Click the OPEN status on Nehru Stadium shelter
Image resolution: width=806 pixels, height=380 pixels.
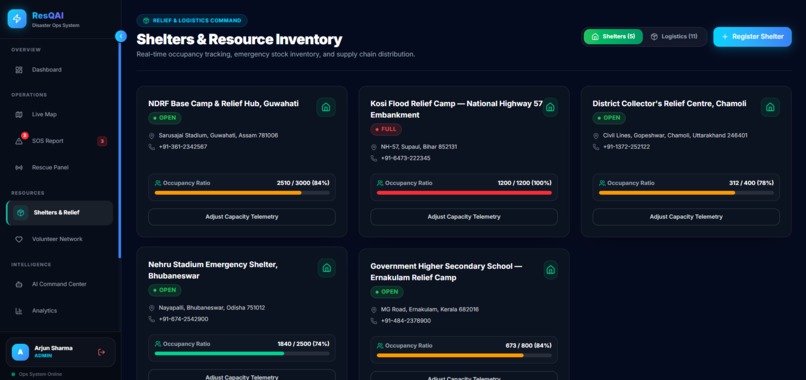164,290
